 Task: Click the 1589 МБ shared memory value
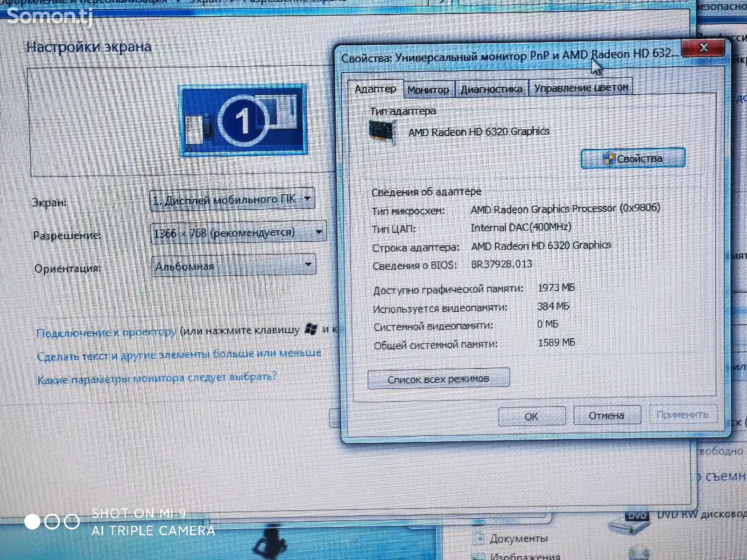pos(557,343)
